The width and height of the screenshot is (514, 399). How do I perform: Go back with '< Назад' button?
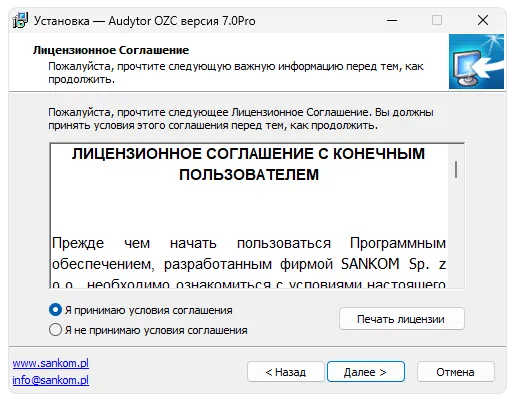coord(286,372)
